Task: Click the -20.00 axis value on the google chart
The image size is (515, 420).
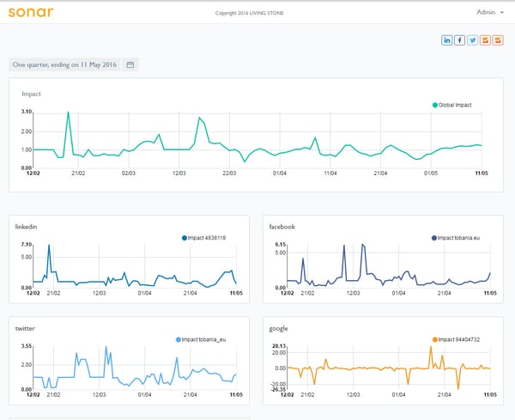Action: tap(278, 384)
